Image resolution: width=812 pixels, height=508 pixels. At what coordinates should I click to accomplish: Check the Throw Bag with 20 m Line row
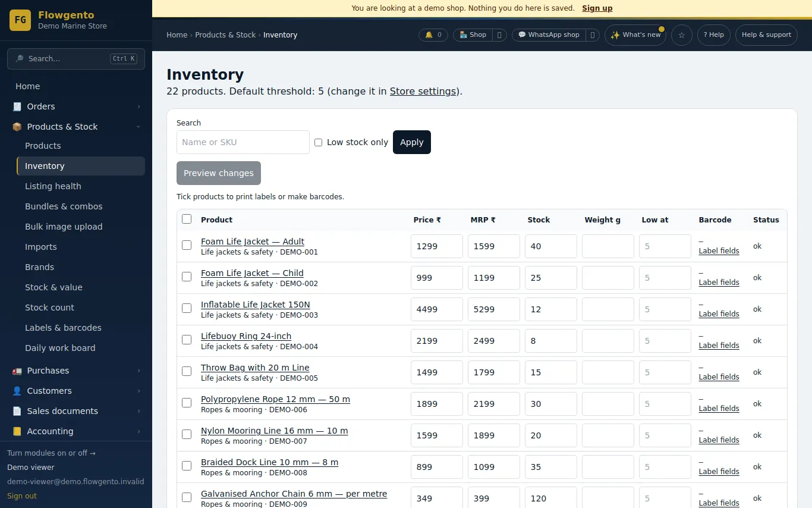[187, 371]
